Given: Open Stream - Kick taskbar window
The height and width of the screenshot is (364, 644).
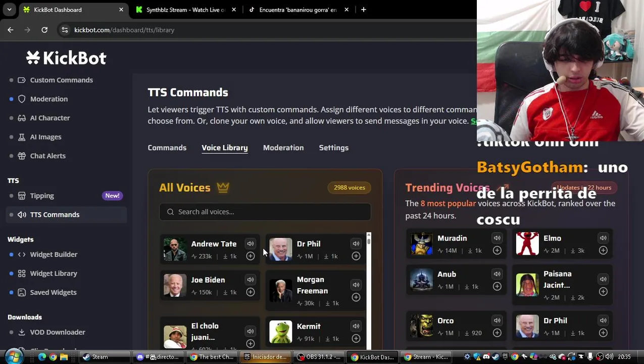Looking at the screenshot, I should pyautogui.click(x=426, y=357).
